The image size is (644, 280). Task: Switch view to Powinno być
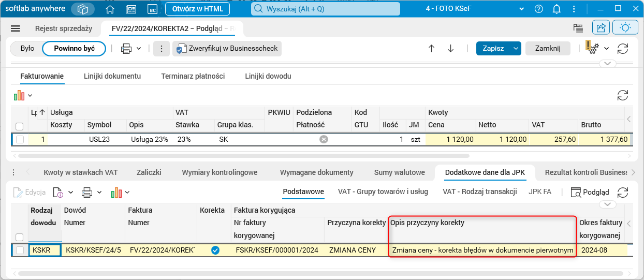point(75,48)
